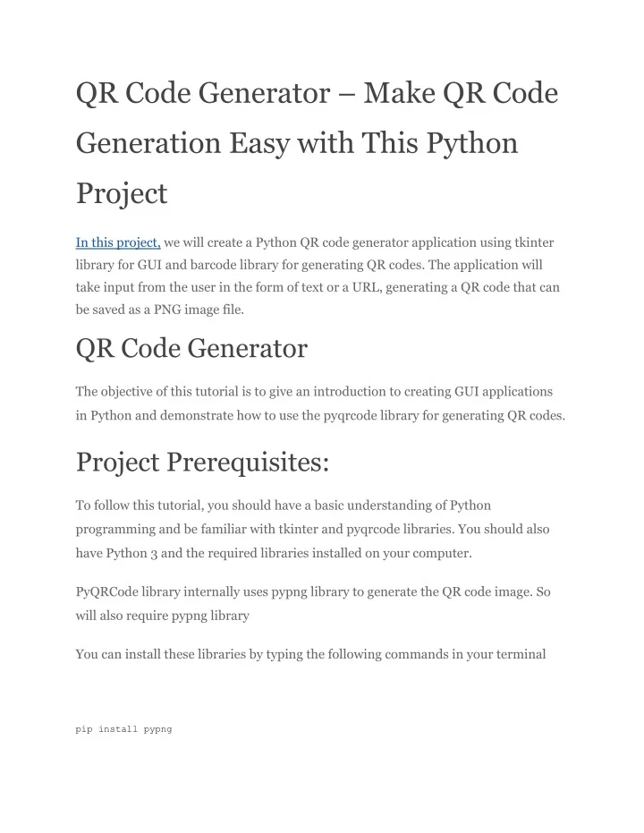
Task: Click the word "Project" ending the main title
Action: coord(122,193)
